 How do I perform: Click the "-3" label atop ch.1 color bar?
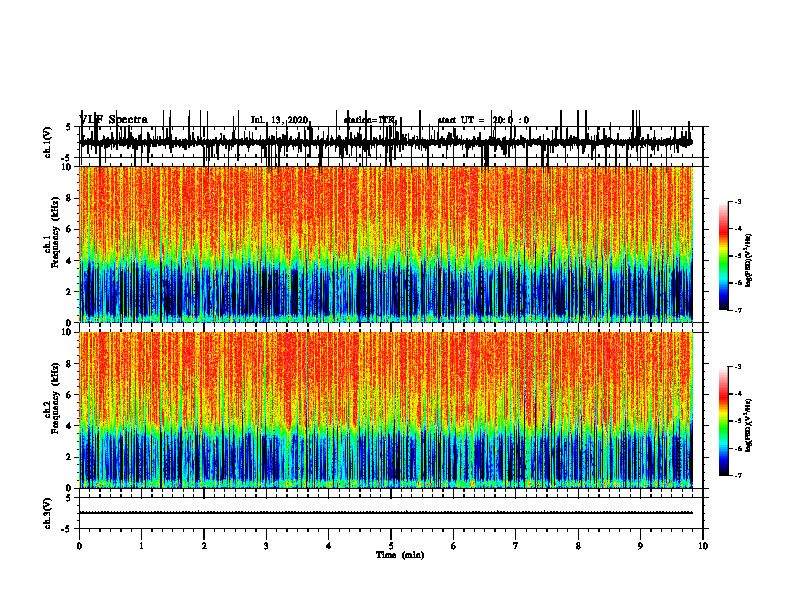tap(737, 201)
